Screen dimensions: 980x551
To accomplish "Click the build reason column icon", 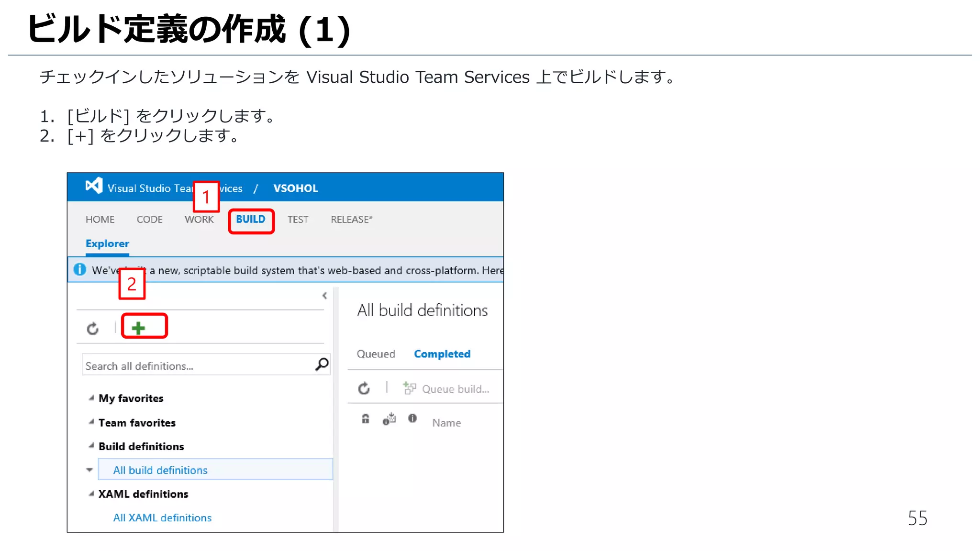I will [389, 419].
